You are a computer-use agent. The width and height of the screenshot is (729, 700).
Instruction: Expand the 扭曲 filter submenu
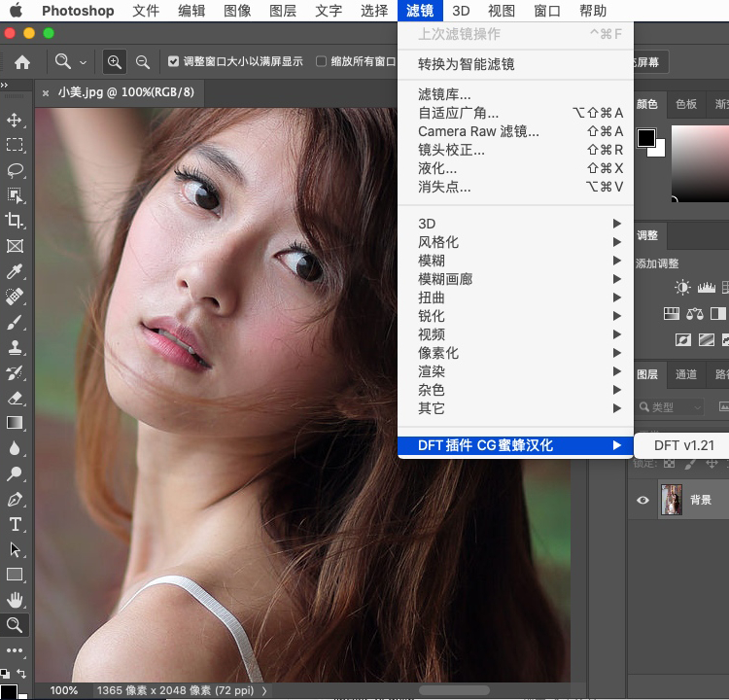[515, 297]
